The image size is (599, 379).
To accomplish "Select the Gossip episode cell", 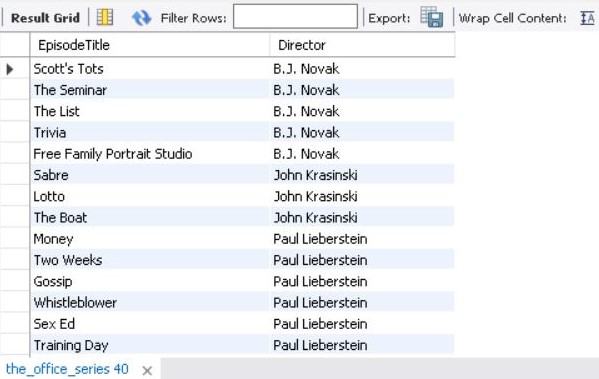I will [150, 282].
